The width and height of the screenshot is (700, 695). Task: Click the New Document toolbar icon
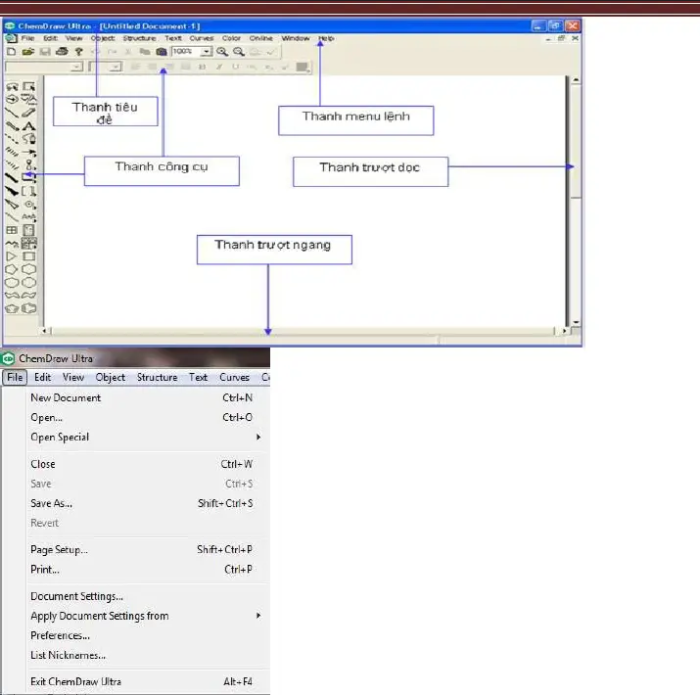12,52
